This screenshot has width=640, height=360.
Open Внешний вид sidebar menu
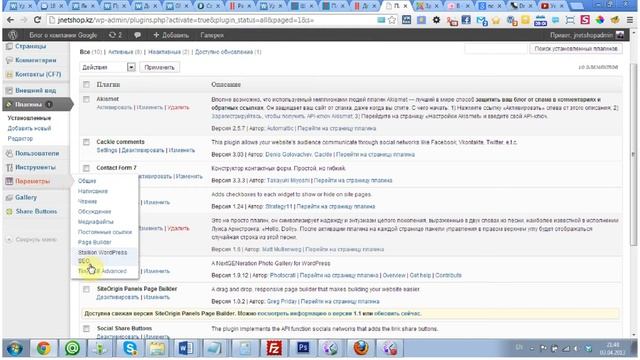click(36, 90)
